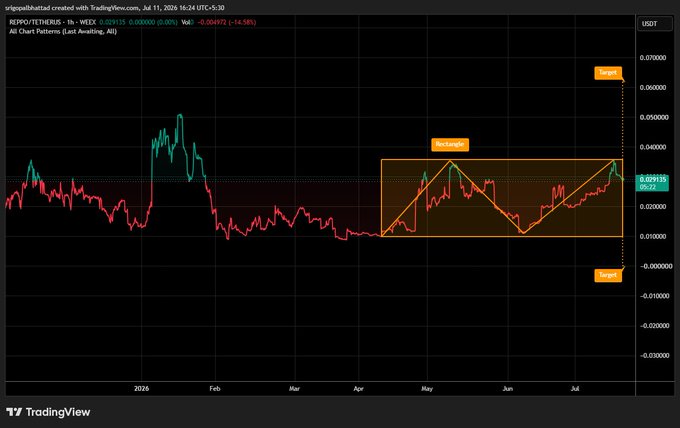680x428 pixels.
Task: Click the 2026 time axis label
Action: pyautogui.click(x=141, y=389)
